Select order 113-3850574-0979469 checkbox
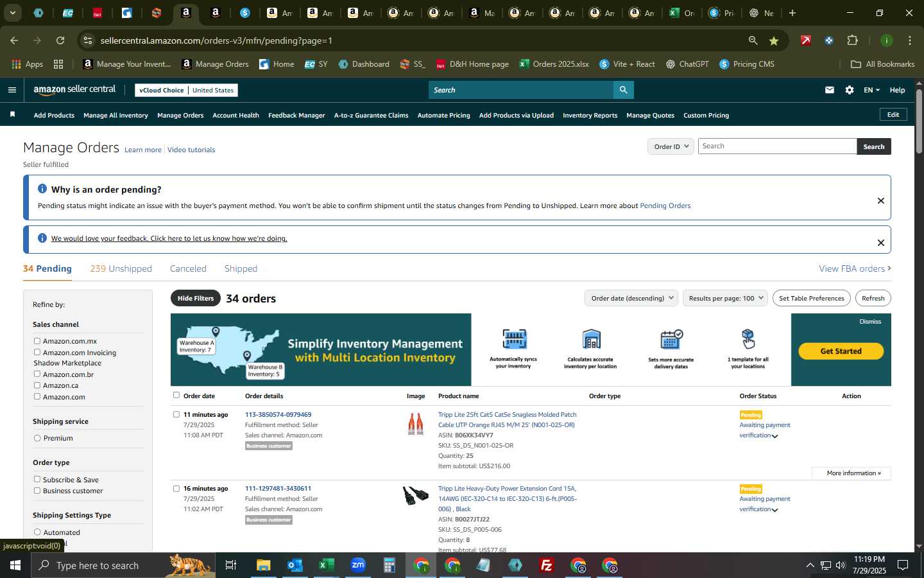The image size is (924, 578). coord(176,414)
